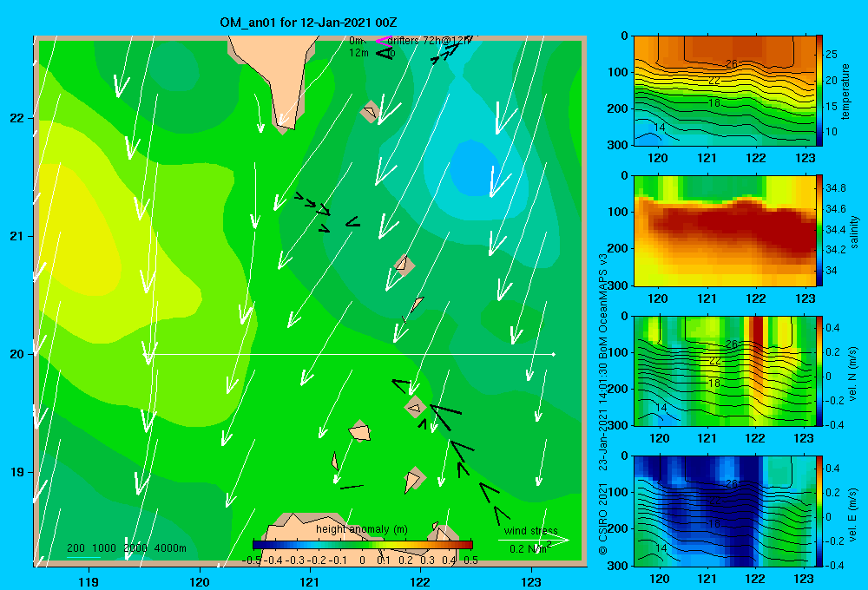Click the vel. N color scale bar
The width and height of the screenshot is (868, 590).
click(819, 370)
